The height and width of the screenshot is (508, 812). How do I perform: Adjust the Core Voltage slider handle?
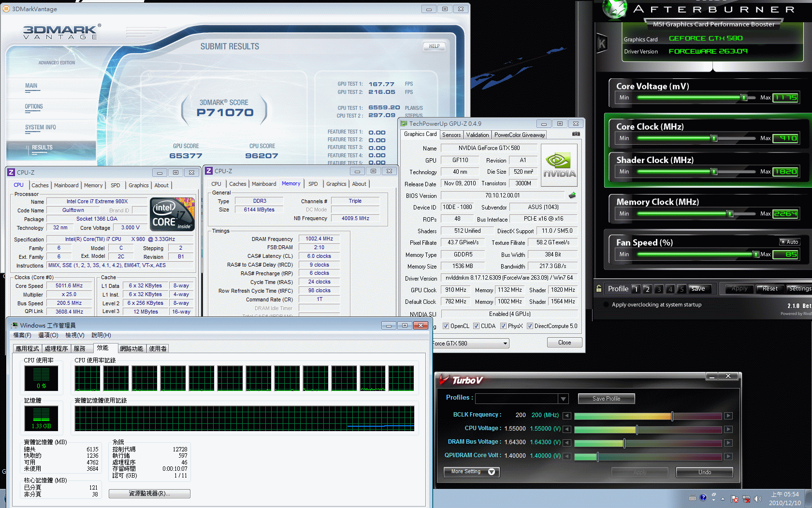click(x=744, y=98)
